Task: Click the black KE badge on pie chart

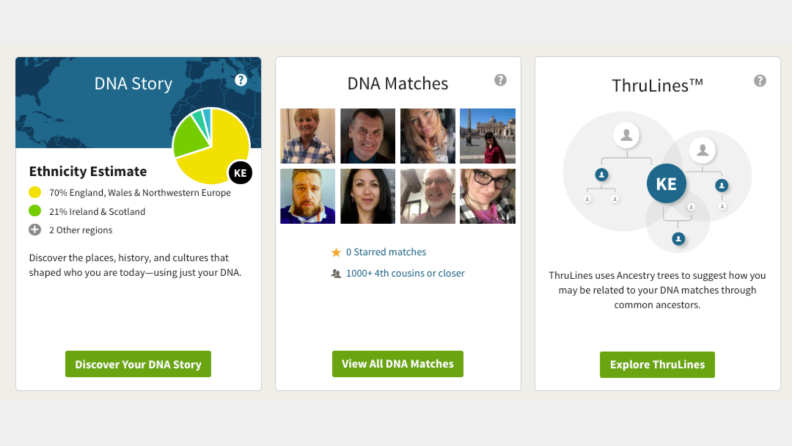Action: (x=240, y=173)
